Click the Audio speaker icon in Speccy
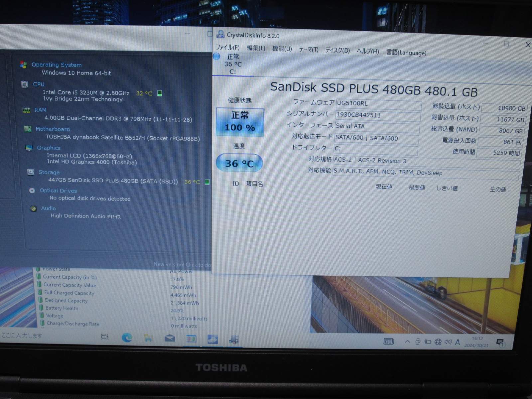Image resolution: width=532 pixels, height=399 pixels. [x=33, y=208]
